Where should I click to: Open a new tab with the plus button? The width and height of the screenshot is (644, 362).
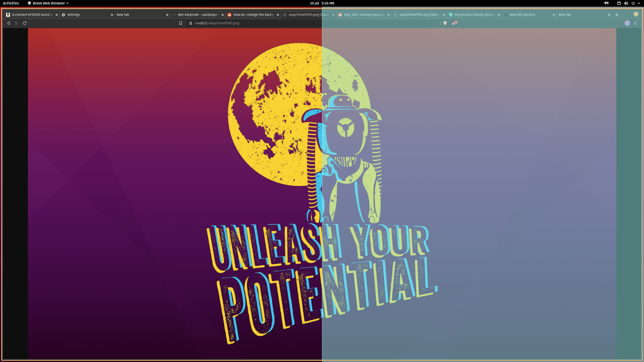(x=617, y=15)
